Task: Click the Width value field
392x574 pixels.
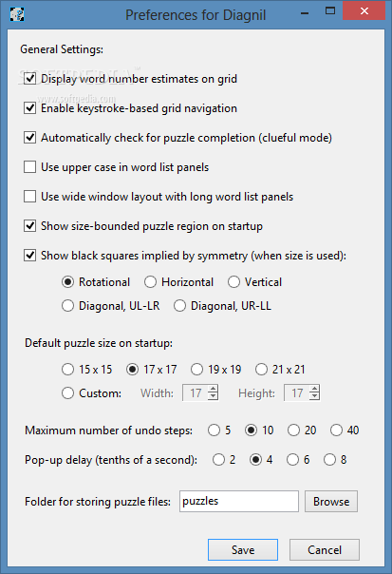Action: [x=196, y=393]
